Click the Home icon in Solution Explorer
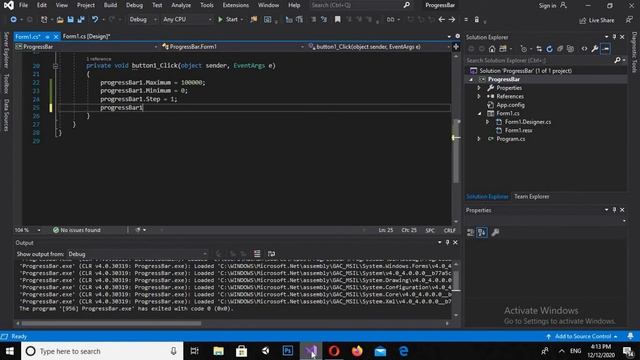 pos(492,49)
